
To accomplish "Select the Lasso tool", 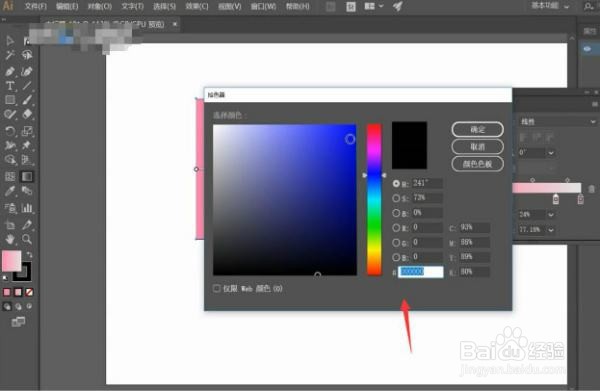I will (x=27, y=55).
